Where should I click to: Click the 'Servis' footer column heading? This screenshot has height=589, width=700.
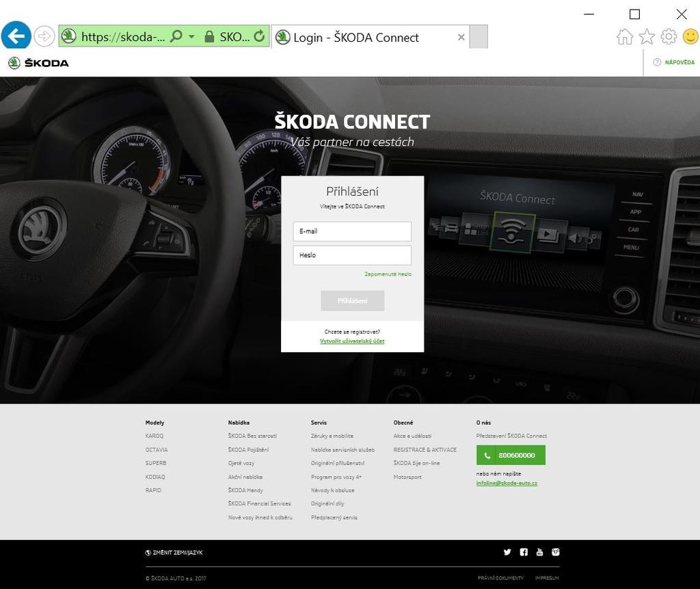click(319, 422)
